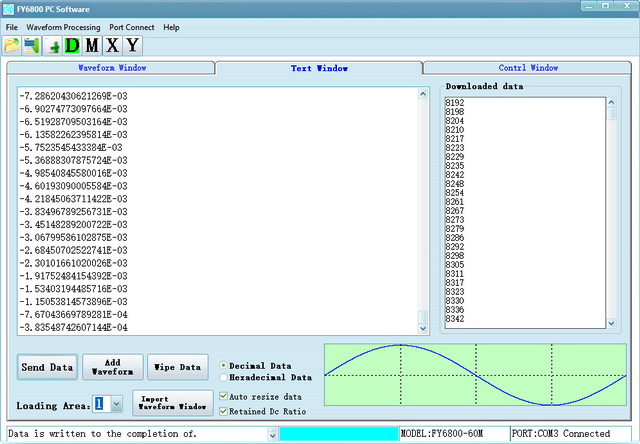Disable the Retained Dc Ratio checkbox
This screenshot has height=444, width=640.
coord(223,411)
